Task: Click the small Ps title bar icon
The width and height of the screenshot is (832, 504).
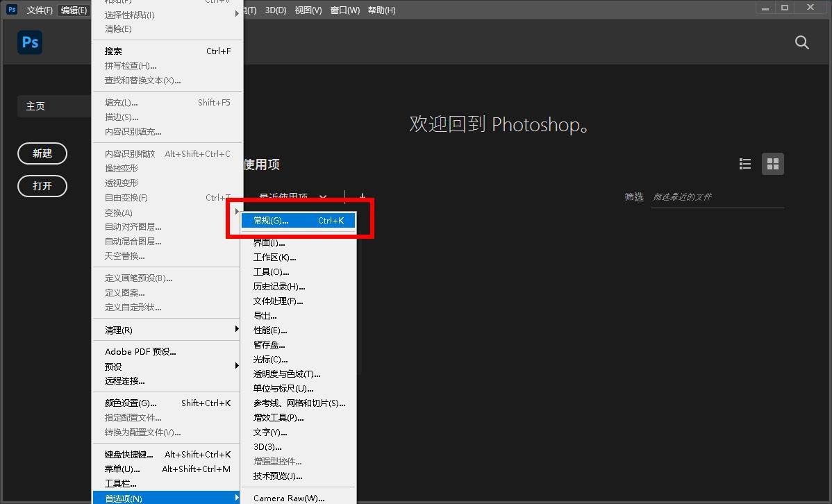Action: (12, 10)
